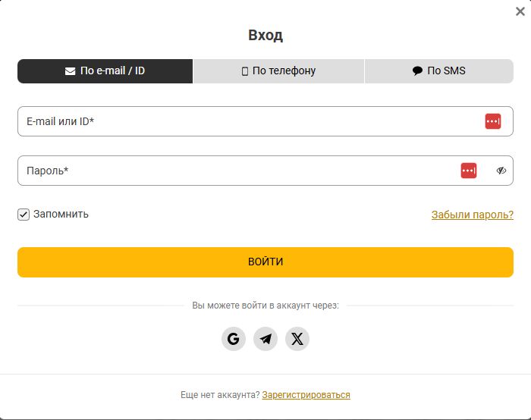Viewport: 531px width, 420px height.
Task: Click the speech bubble icon on SMS tab
Action: pos(417,71)
